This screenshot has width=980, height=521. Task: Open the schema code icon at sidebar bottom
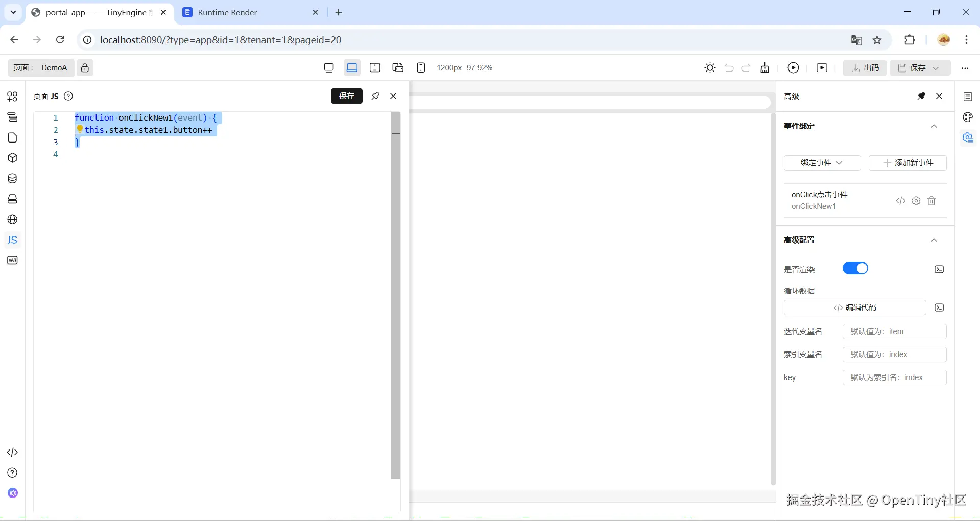pyautogui.click(x=12, y=452)
